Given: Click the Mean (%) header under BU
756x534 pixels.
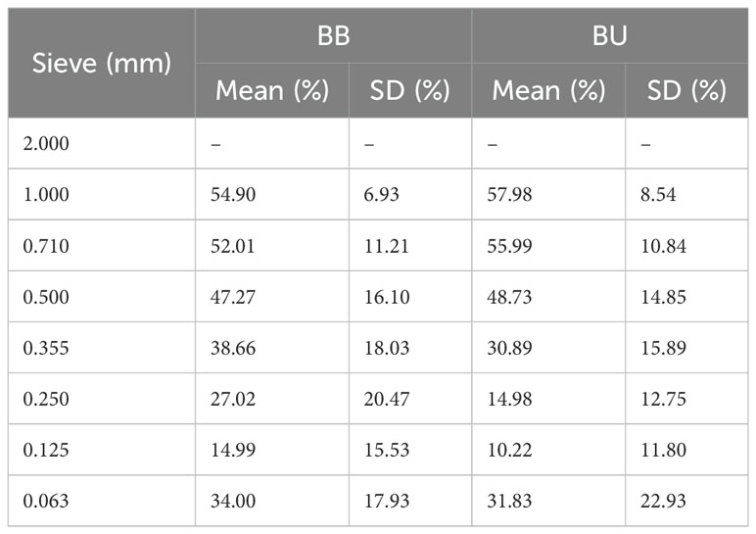Looking at the screenshot, I should pos(547,91).
